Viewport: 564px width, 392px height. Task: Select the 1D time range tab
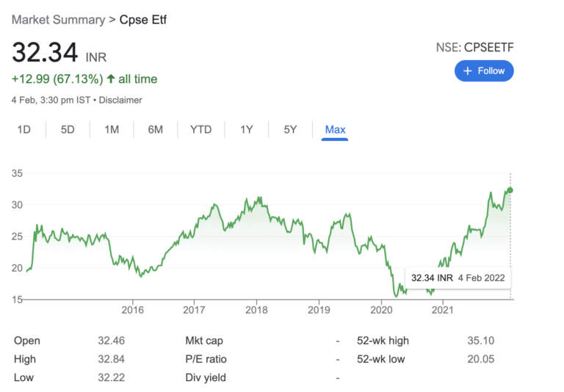24,129
